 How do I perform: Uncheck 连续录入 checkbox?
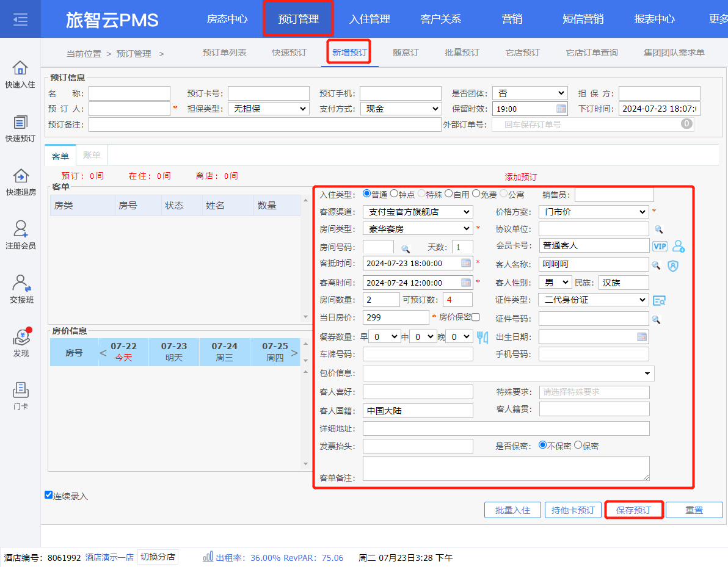tap(48, 494)
